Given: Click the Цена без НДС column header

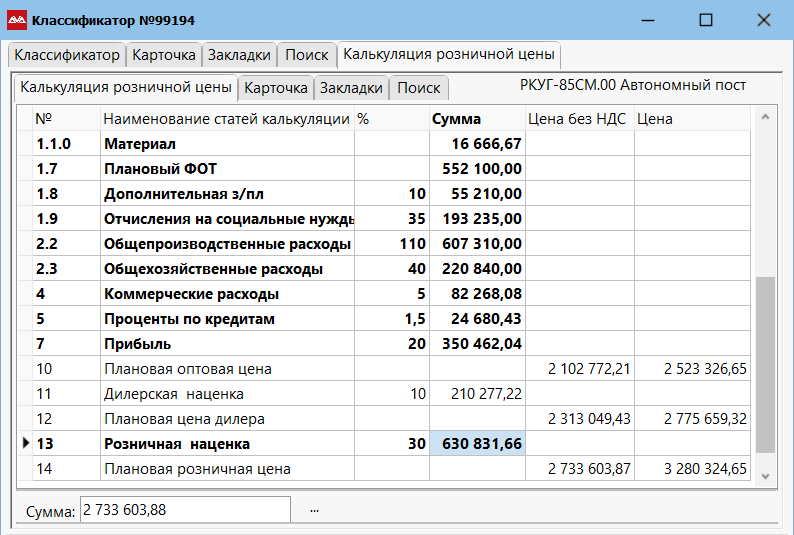Looking at the screenshot, I should tap(578, 119).
